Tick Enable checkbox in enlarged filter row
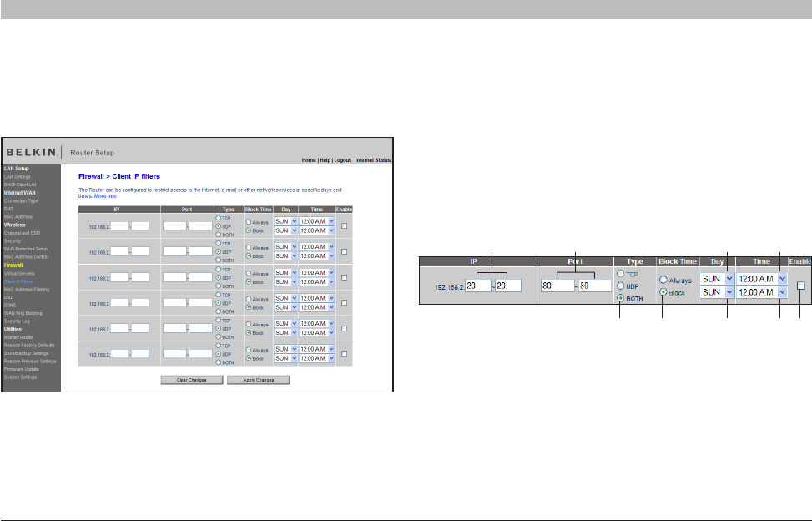The image size is (812, 521). (801, 286)
